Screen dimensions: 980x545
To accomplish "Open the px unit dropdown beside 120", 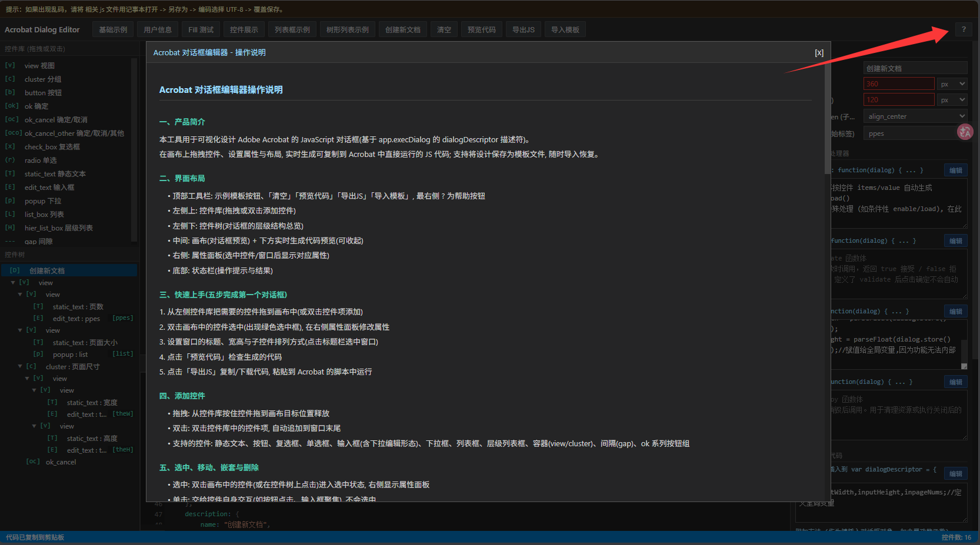I will point(952,100).
